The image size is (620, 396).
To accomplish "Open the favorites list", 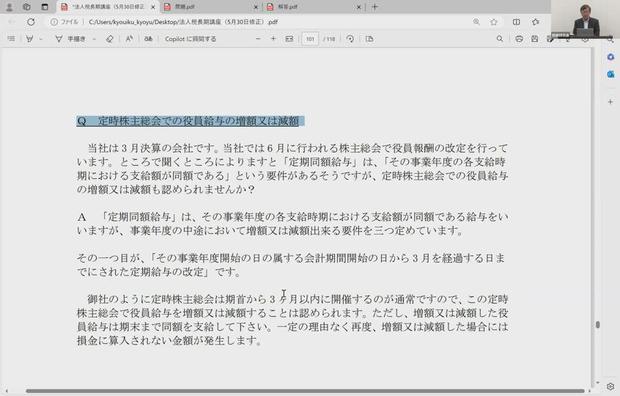I will point(535,22).
